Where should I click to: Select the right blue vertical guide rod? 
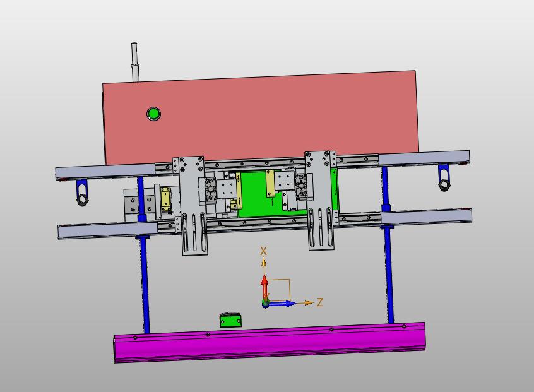pyautogui.click(x=389, y=273)
